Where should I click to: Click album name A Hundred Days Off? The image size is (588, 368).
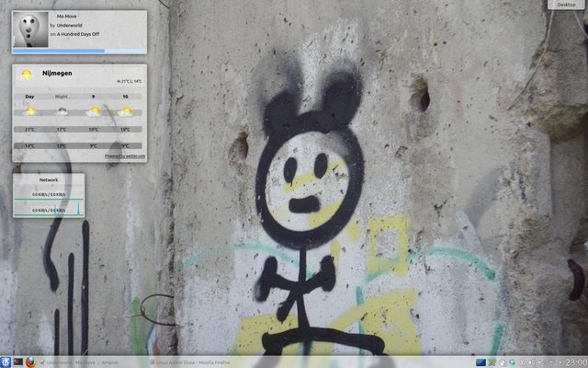[x=78, y=34]
